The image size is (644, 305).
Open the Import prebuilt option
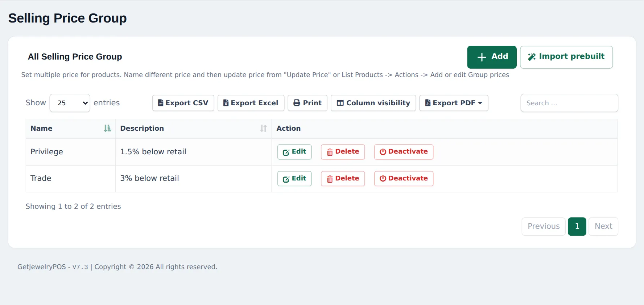(566, 57)
